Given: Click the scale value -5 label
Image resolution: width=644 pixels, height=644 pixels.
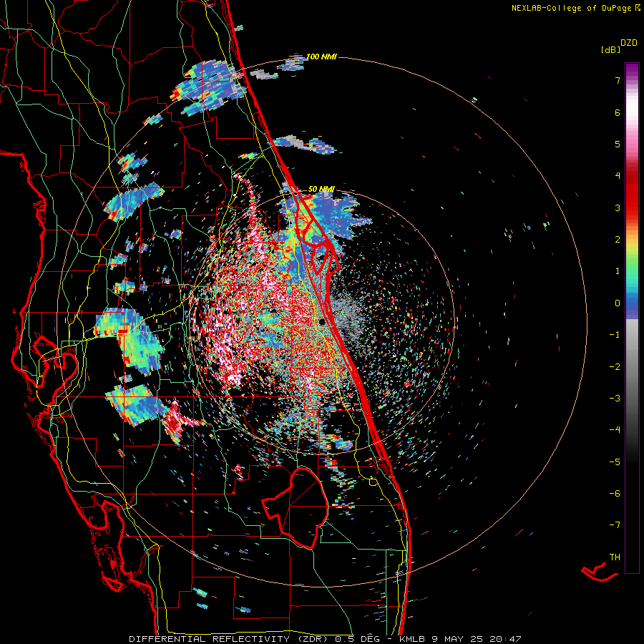Looking at the screenshot, I should click(615, 462).
